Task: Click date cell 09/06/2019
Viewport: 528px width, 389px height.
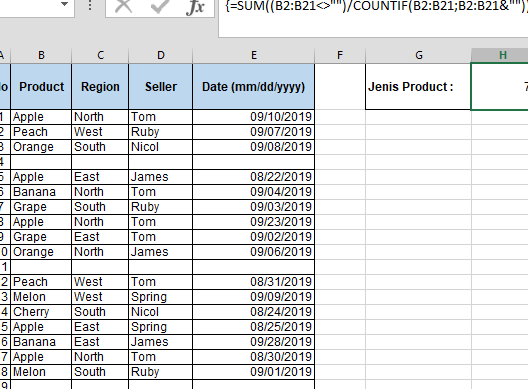Action: pos(254,252)
